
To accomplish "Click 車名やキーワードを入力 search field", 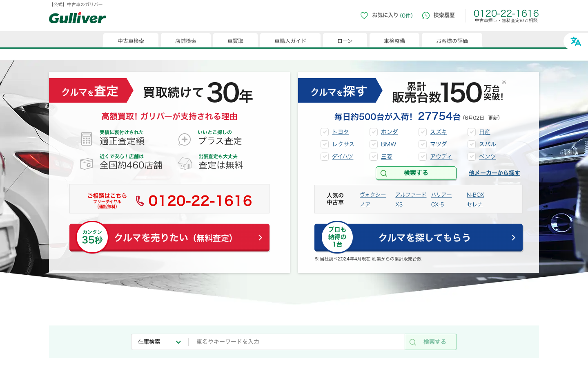I will 296,342.
